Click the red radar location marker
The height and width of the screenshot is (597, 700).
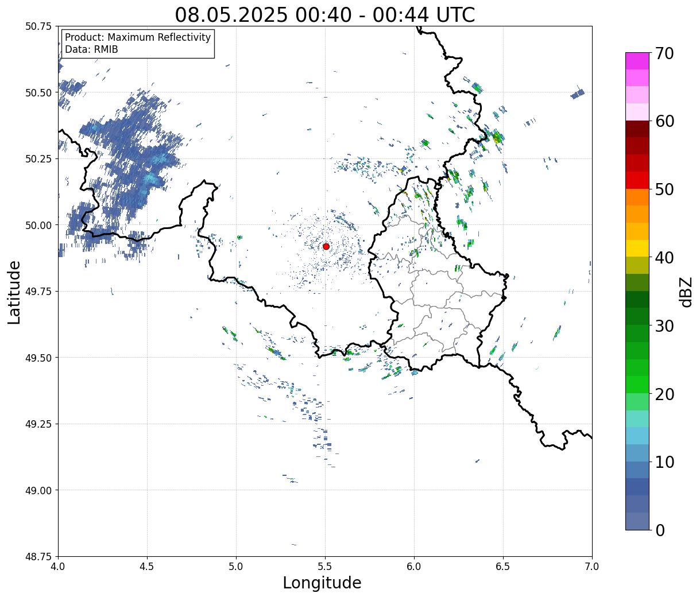coord(326,246)
